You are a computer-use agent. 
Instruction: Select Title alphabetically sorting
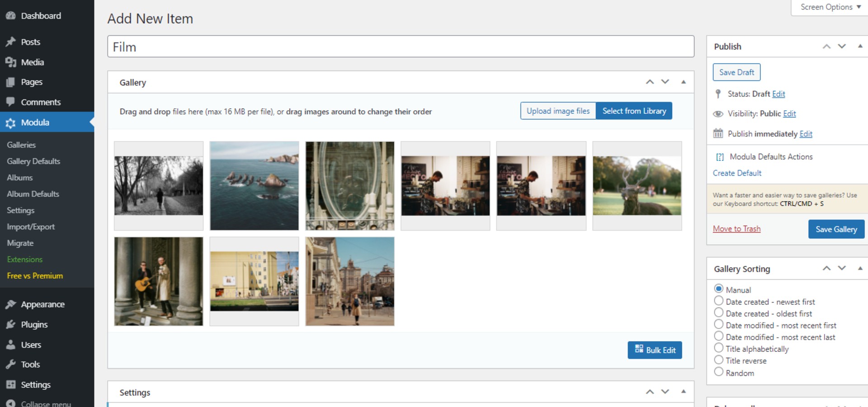[x=718, y=348]
